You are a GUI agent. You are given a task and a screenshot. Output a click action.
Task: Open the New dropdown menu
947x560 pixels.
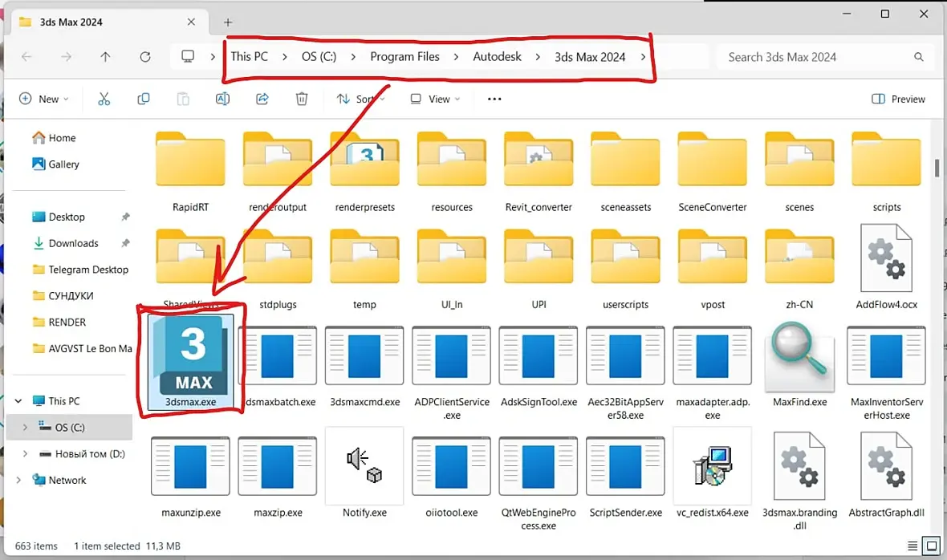[x=43, y=99]
